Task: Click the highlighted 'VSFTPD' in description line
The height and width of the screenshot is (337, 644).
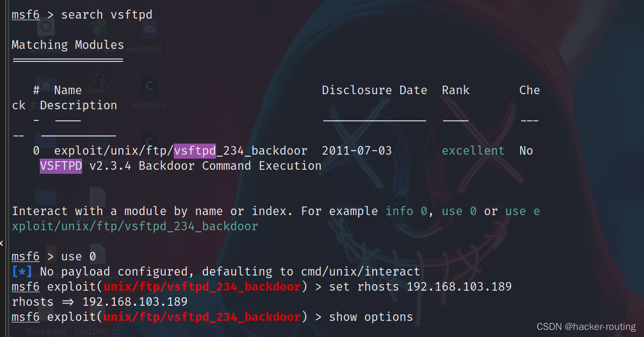Action: click(61, 166)
